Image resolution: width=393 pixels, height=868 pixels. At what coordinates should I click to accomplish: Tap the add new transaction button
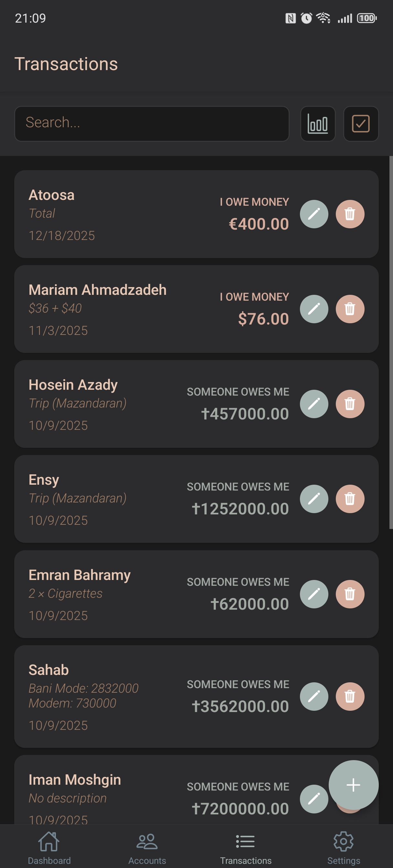pyautogui.click(x=353, y=785)
